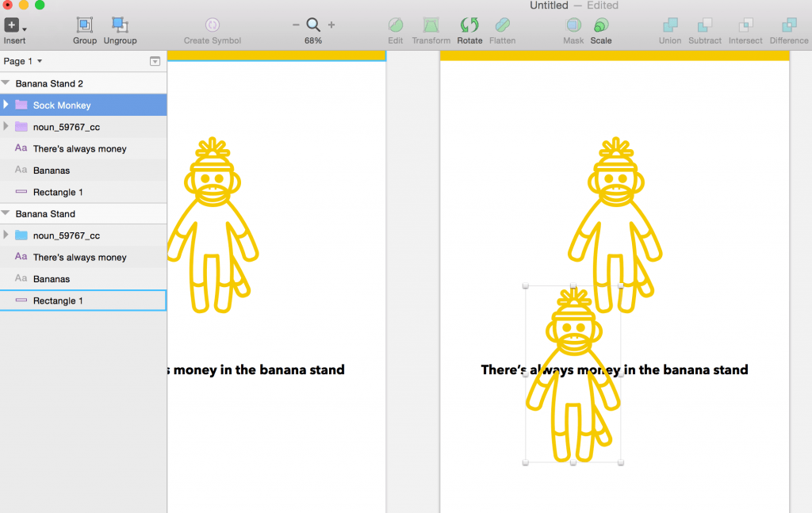Viewport: 812px width, 513px height.
Task: Open the Page 1 dropdown
Action: coord(24,61)
